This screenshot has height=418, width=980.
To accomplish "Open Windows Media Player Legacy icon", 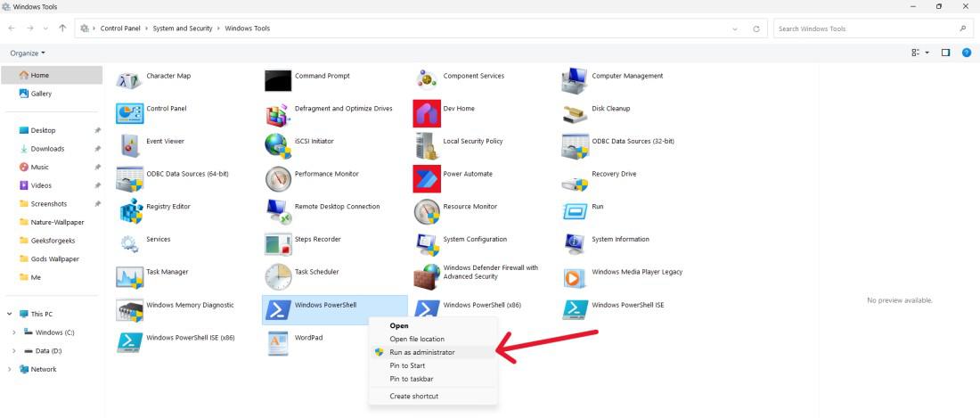I will point(575,277).
